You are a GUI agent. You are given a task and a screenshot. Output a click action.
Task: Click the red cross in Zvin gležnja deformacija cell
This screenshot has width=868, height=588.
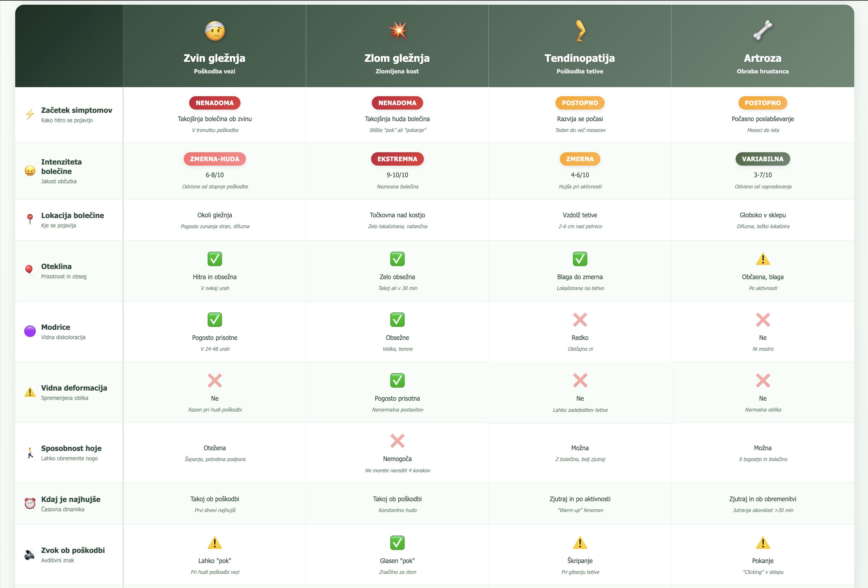click(215, 380)
